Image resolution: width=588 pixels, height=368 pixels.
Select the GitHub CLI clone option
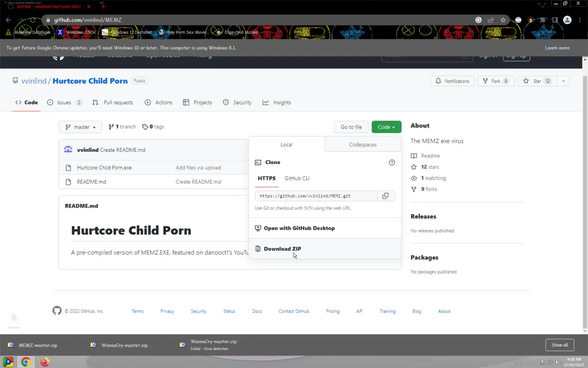[297, 178]
